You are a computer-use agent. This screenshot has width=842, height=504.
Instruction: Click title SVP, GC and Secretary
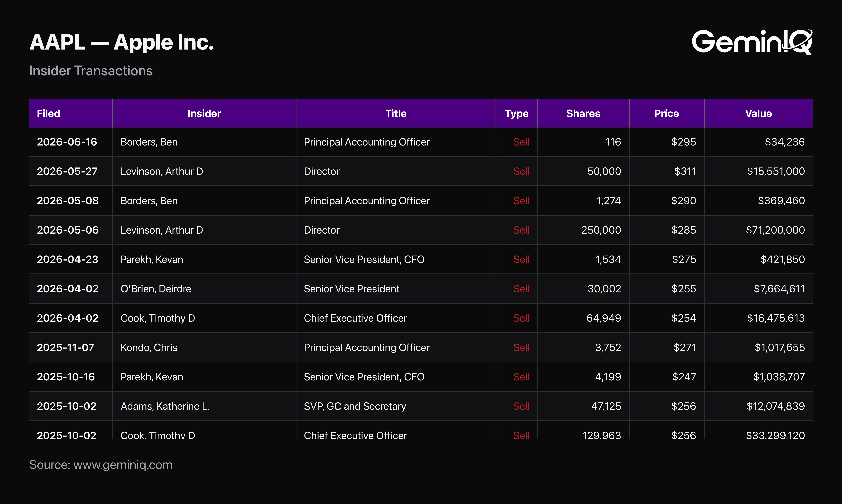pos(355,406)
